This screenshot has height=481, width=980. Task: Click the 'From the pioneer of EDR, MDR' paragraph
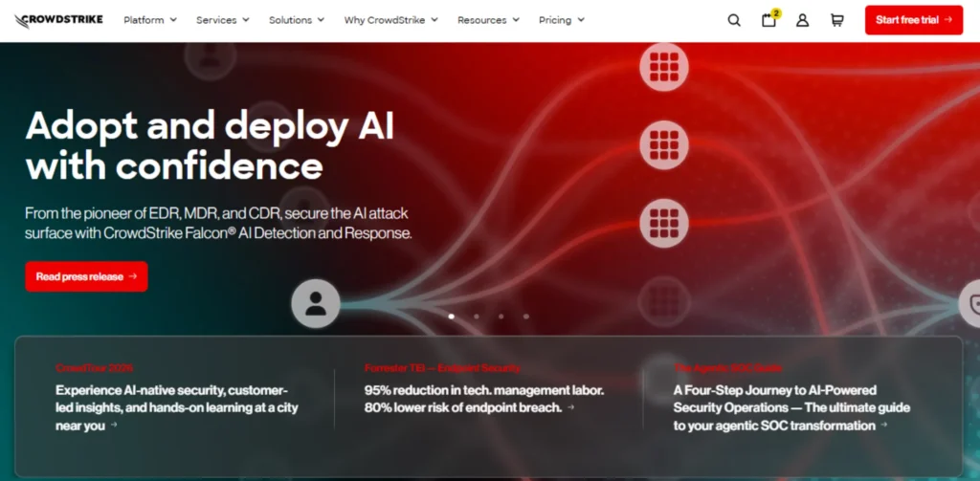click(x=219, y=223)
